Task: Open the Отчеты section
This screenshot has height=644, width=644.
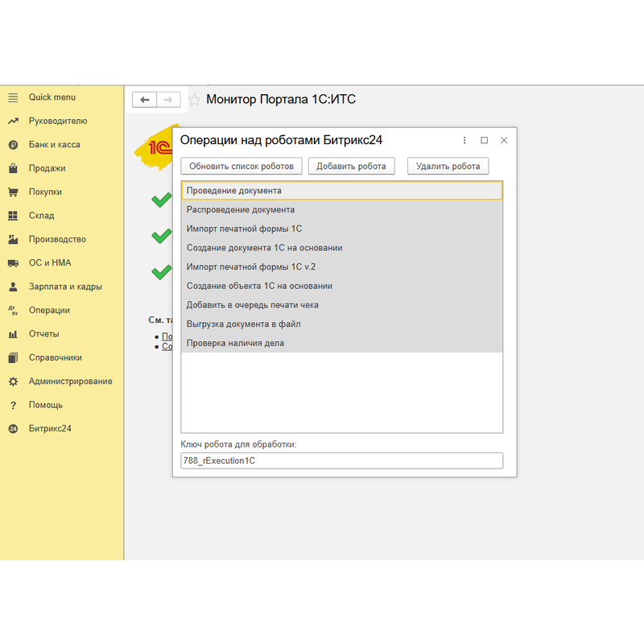Action: [x=44, y=334]
